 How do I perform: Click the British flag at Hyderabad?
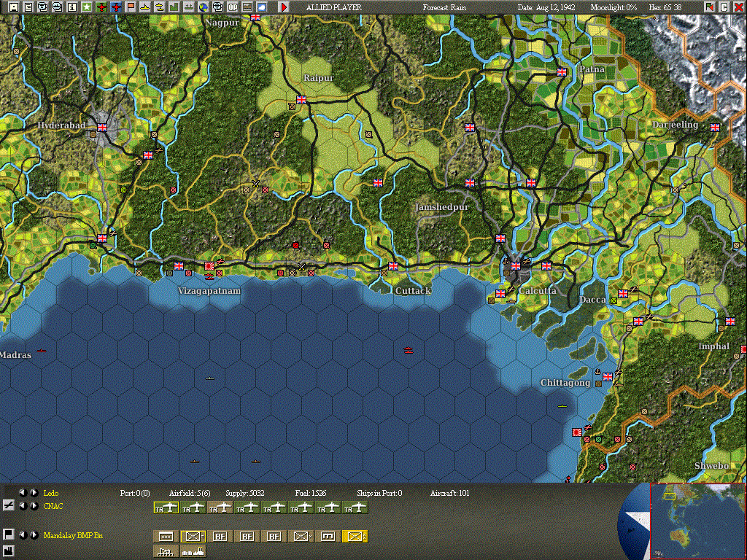(102, 128)
